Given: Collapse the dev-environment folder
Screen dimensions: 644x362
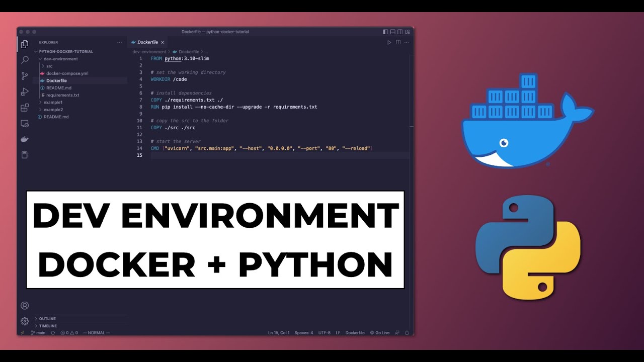Looking at the screenshot, I should [x=60, y=59].
